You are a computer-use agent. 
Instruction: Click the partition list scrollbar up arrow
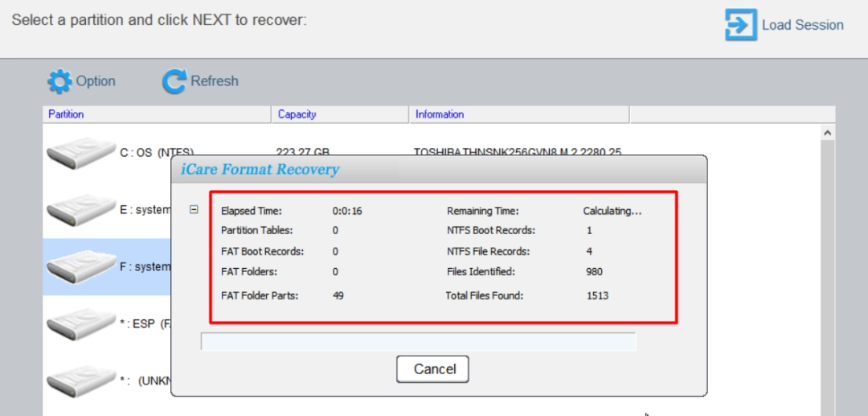(x=828, y=133)
